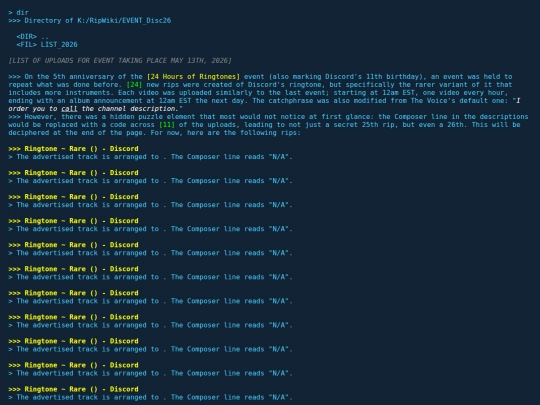Click the green "[11]" reference link
The image size is (540, 405).
(167, 124)
